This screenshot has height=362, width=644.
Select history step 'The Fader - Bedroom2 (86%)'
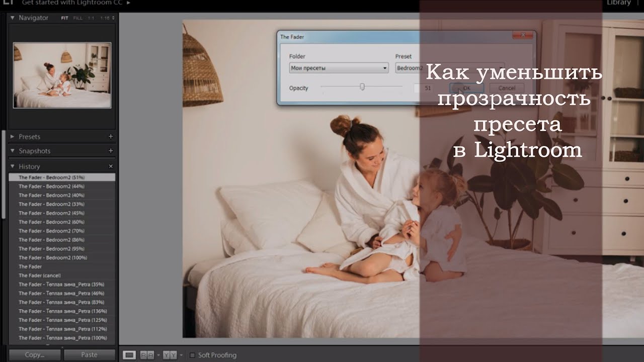tap(62, 240)
